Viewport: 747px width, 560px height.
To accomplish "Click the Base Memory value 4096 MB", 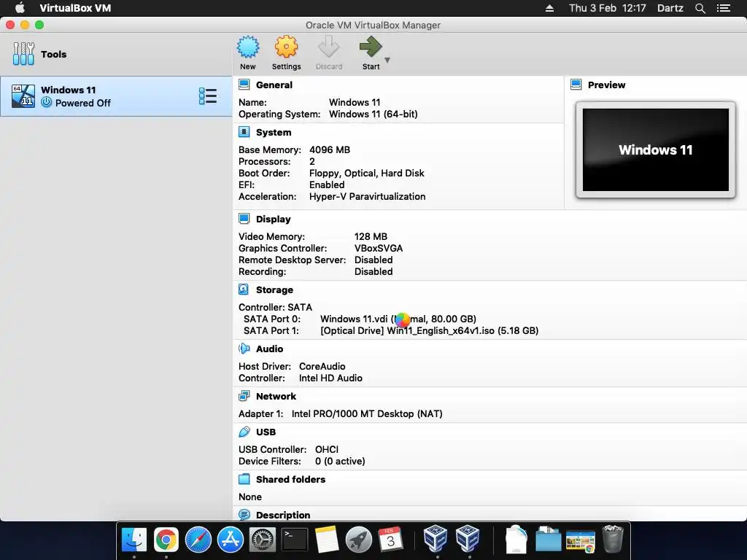I will point(330,150).
